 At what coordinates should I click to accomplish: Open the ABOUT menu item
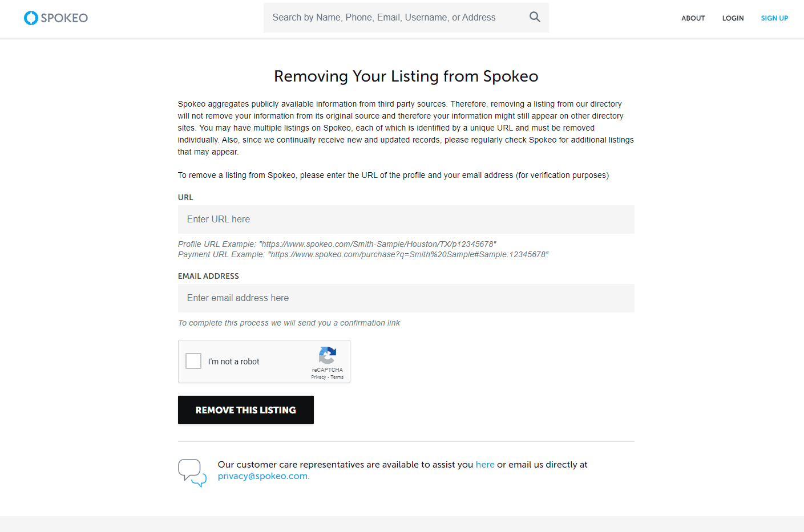pos(693,18)
